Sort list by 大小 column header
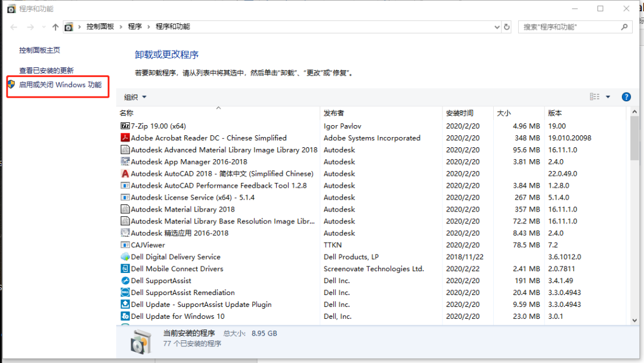Image resolution: width=644 pixels, height=363 pixels. click(x=519, y=113)
